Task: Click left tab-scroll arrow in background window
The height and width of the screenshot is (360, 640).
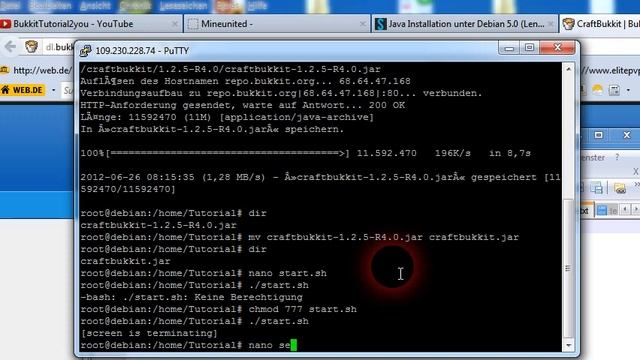Action: tap(625, 210)
